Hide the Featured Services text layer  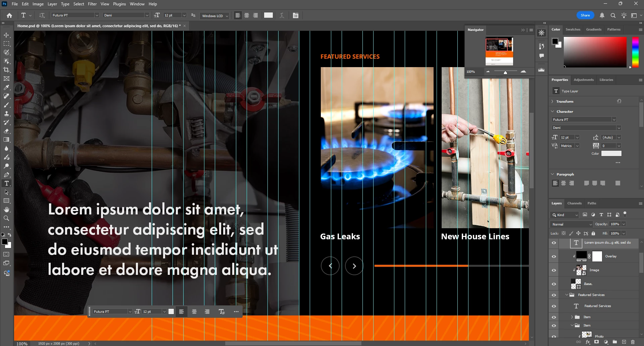point(554,306)
